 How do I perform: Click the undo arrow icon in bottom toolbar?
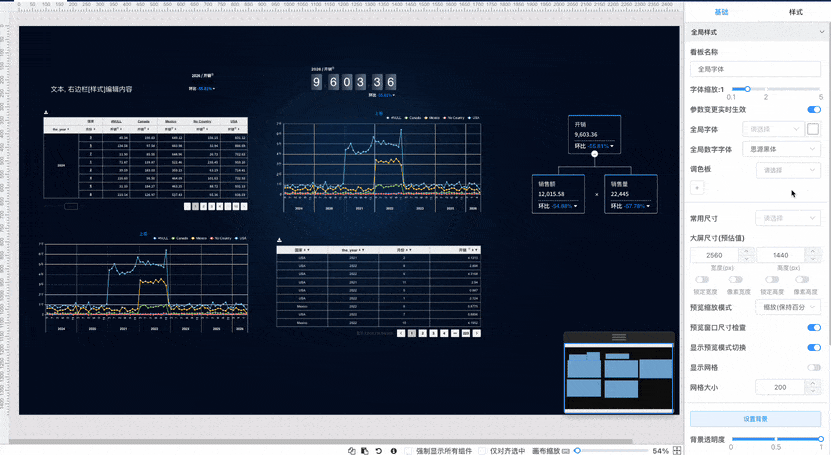(378, 451)
